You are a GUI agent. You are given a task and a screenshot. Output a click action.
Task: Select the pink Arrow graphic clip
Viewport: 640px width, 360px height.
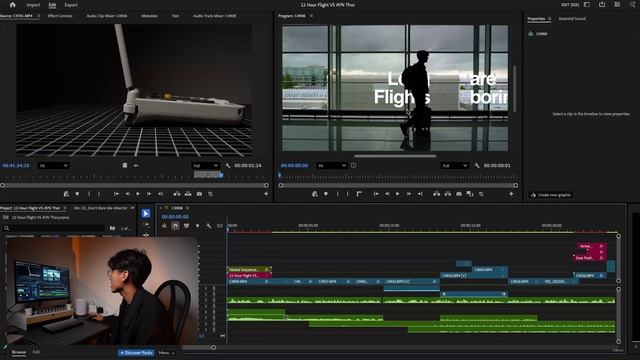[591, 246]
